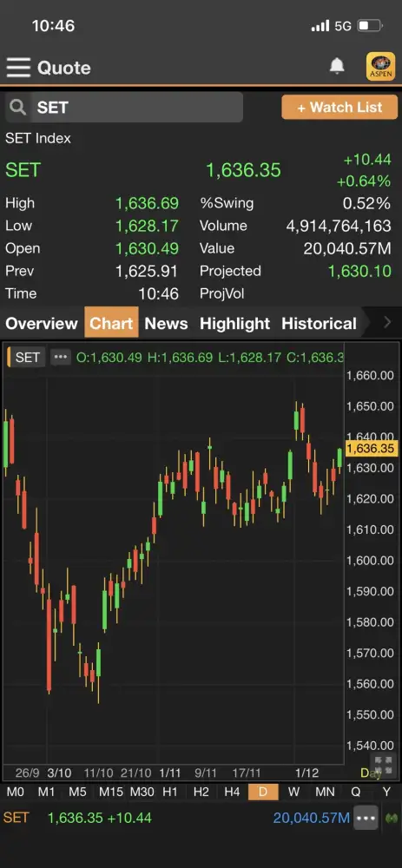Tap the green signal icon at bottom right
402x868 pixels.
coord(392,818)
